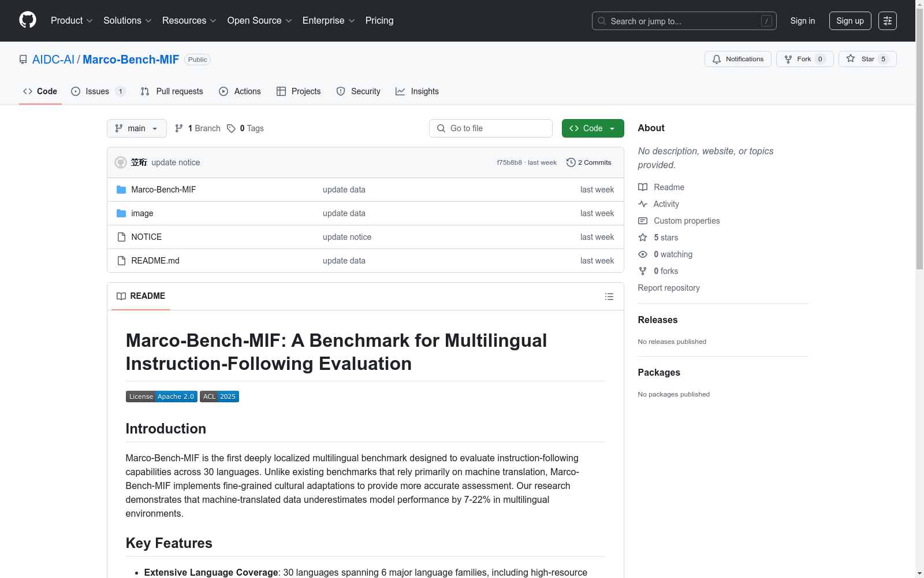Image resolution: width=924 pixels, height=578 pixels.
Task: Open the README.md file name
Action: point(155,261)
